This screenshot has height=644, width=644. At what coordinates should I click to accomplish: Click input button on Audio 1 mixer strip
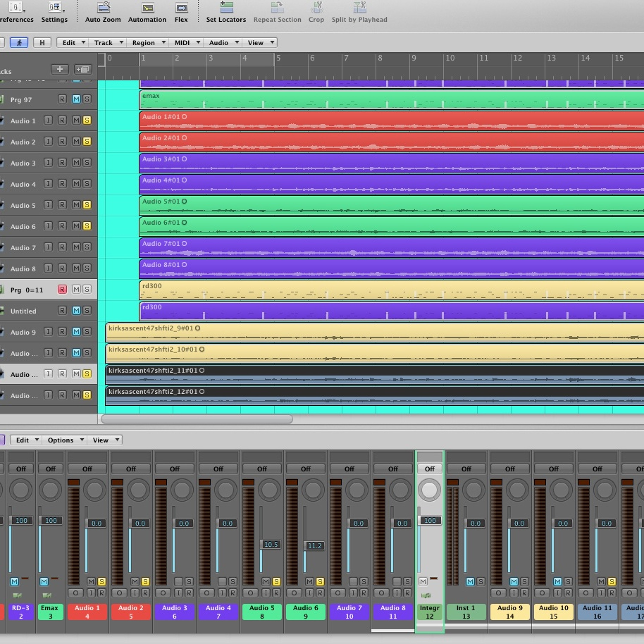click(x=91, y=593)
